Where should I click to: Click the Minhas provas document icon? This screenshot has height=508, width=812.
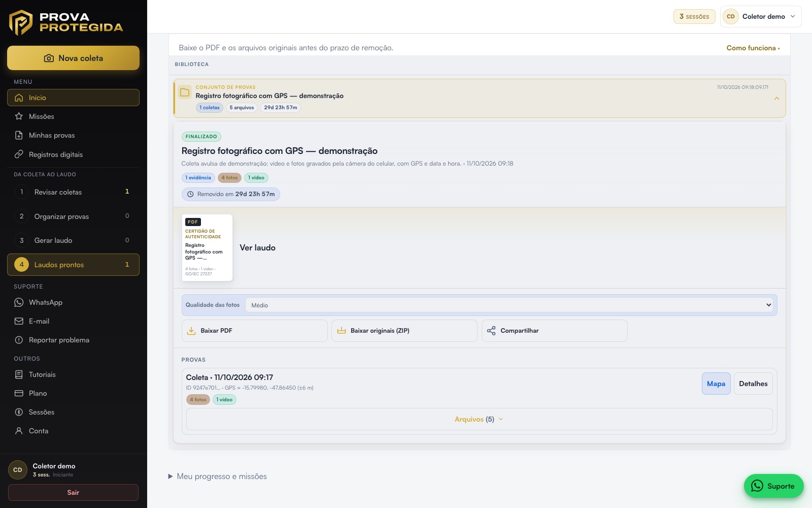[x=19, y=135]
